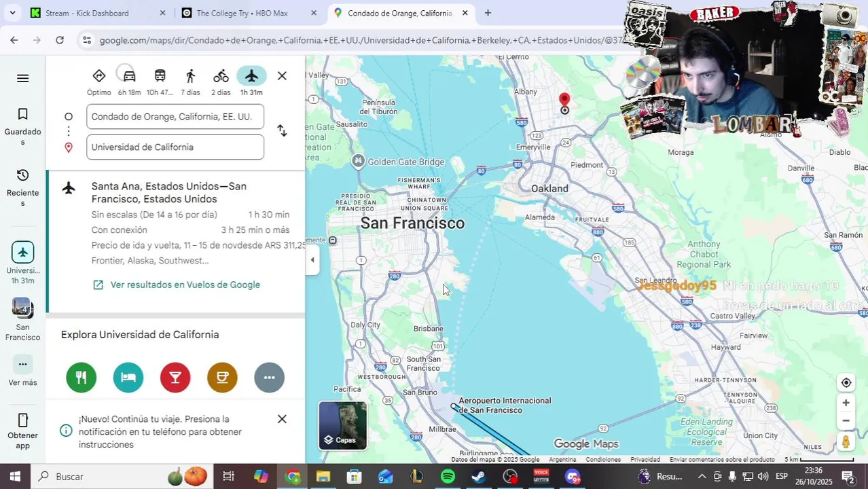Select the public transit travel mode

[x=160, y=81]
